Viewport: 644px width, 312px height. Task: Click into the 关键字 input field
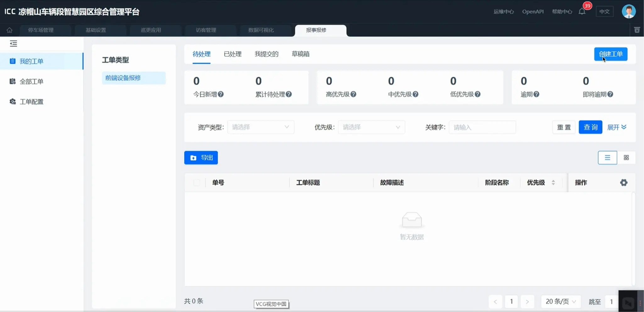pyautogui.click(x=482, y=127)
